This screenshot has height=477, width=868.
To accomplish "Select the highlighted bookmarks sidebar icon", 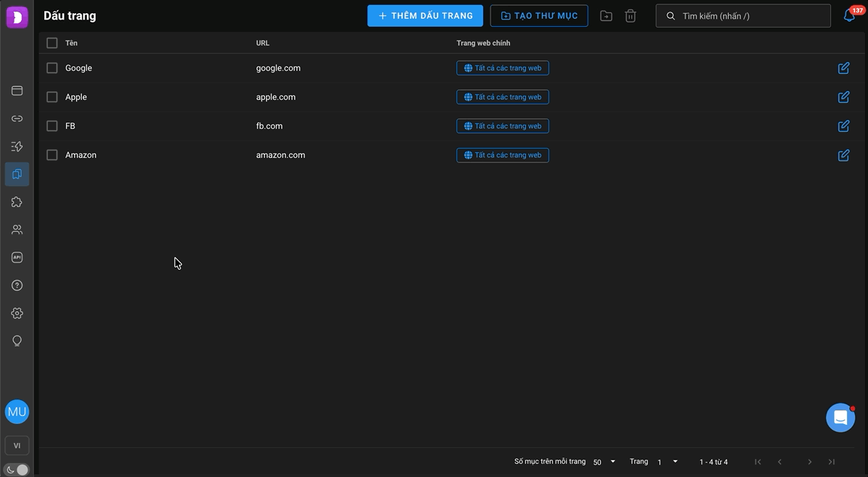I will tap(17, 174).
